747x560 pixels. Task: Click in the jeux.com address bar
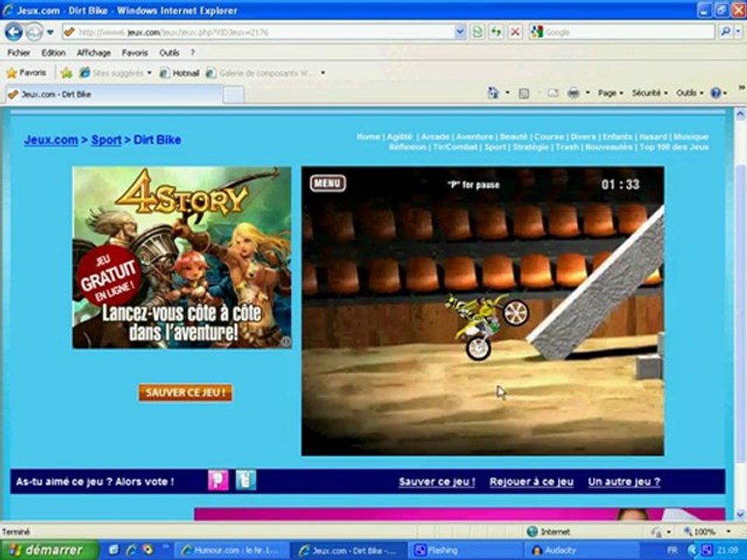pyautogui.click(x=260, y=33)
